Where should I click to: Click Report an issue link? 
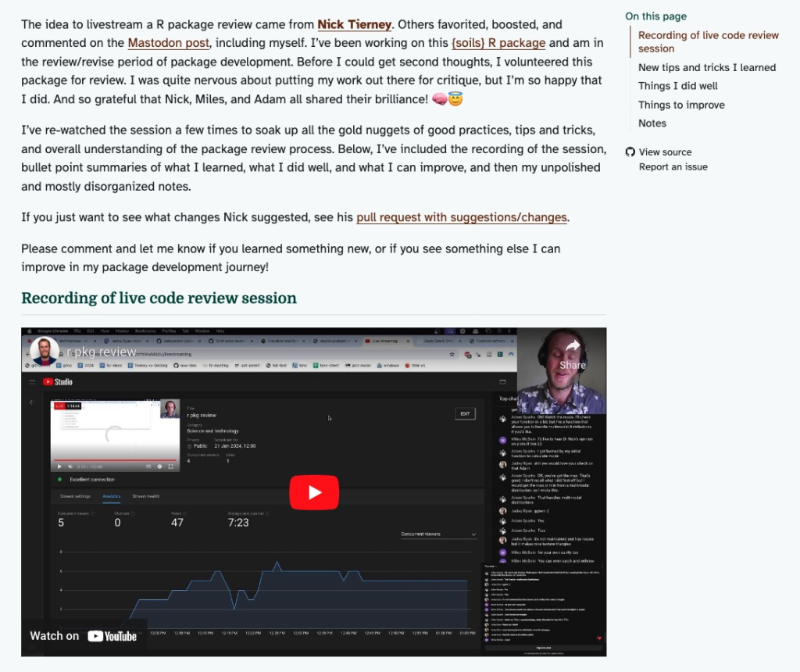[x=673, y=167]
